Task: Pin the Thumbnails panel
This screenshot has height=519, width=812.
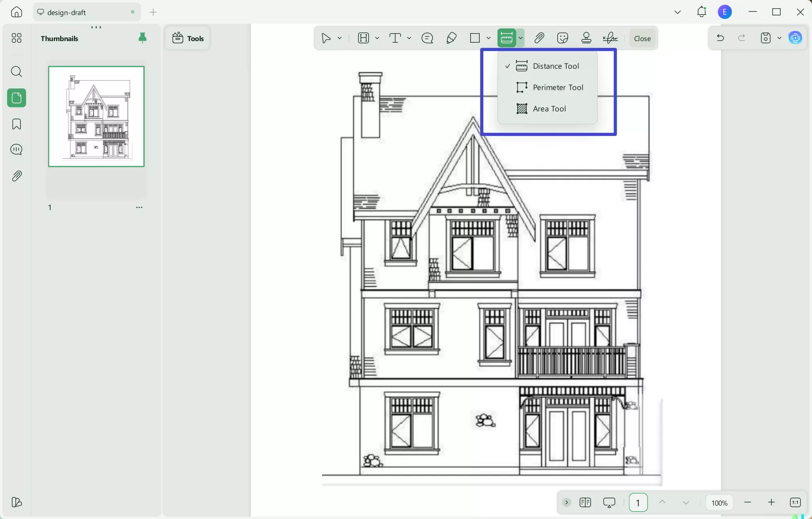Action: click(x=142, y=38)
